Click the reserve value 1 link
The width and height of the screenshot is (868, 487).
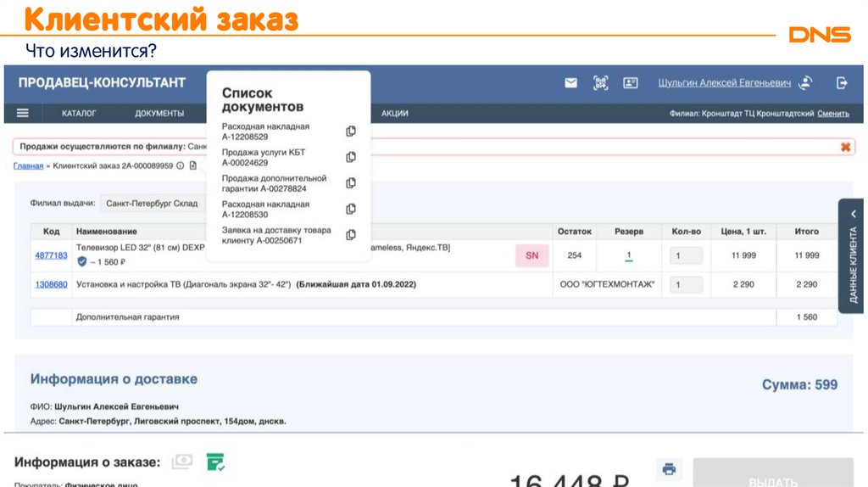629,256
